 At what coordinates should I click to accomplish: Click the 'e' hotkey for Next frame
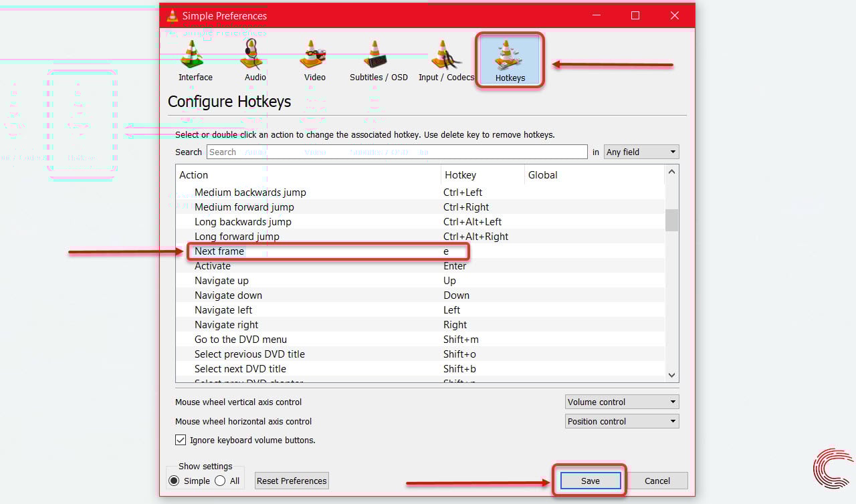tap(446, 251)
